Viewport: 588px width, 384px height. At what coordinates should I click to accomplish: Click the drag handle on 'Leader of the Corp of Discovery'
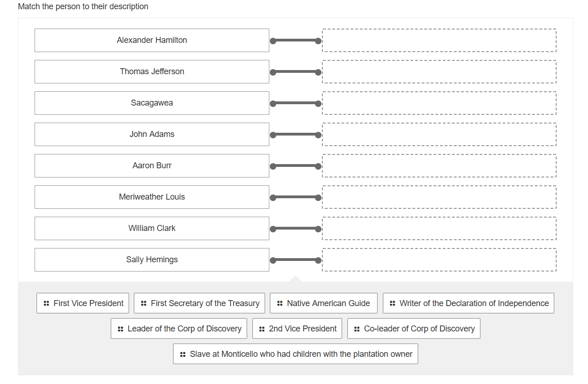(x=120, y=328)
